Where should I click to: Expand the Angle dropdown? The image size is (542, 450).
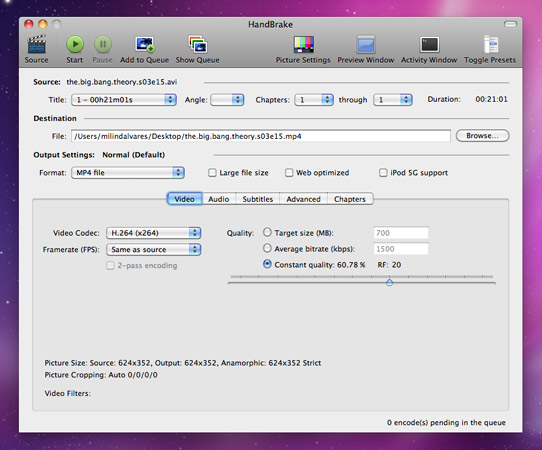(x=227, y=100)
